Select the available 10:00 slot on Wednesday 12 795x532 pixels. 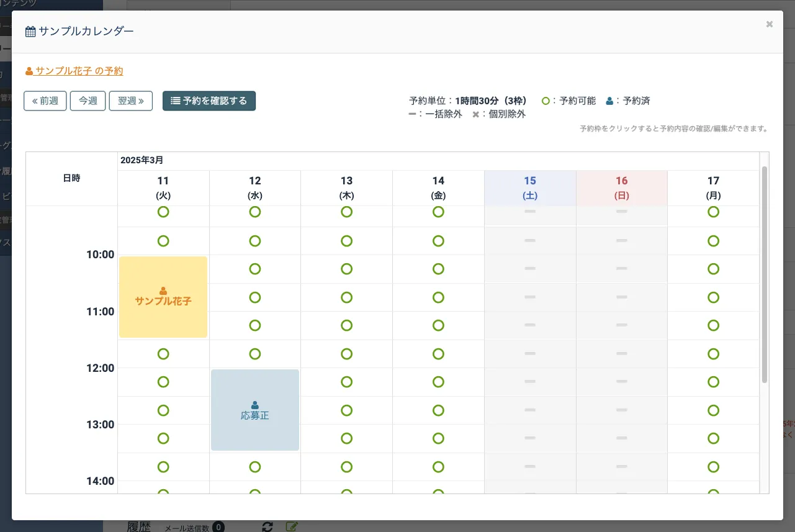pos(254,269)
